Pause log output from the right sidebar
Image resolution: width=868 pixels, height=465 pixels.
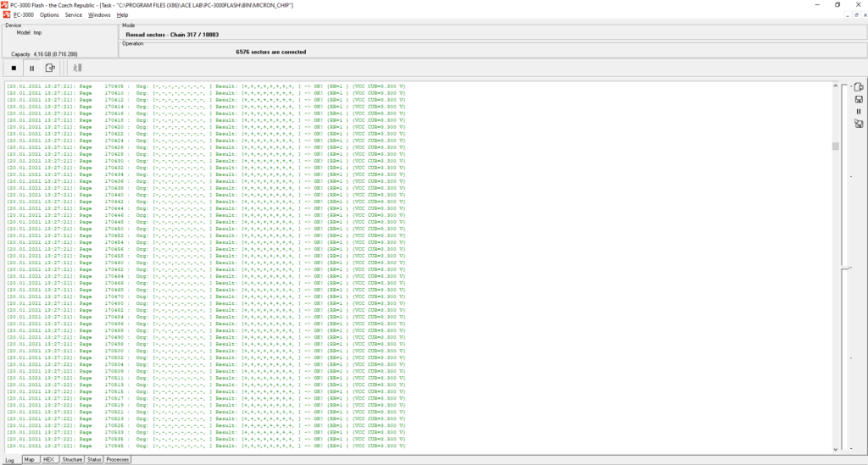(858, 111)
